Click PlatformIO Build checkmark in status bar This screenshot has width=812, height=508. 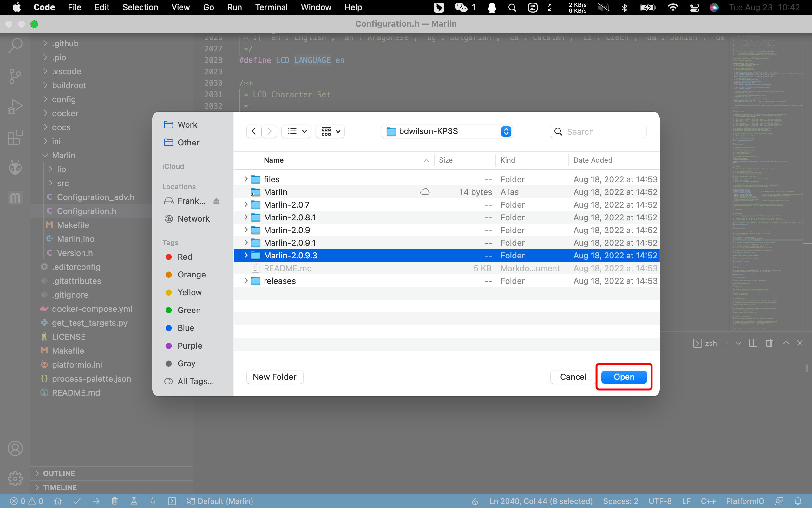[77, 501]
